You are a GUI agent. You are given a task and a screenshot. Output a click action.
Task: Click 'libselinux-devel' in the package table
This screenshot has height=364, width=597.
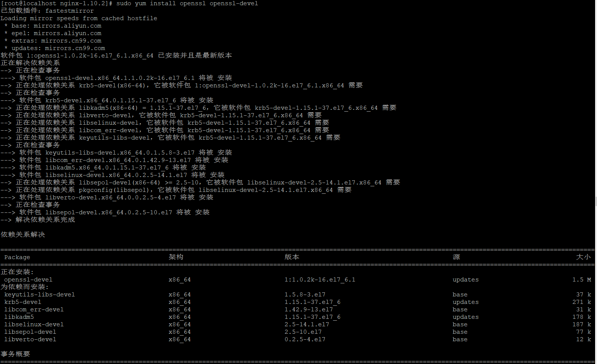pyautogui.click(x=34, y=324)
